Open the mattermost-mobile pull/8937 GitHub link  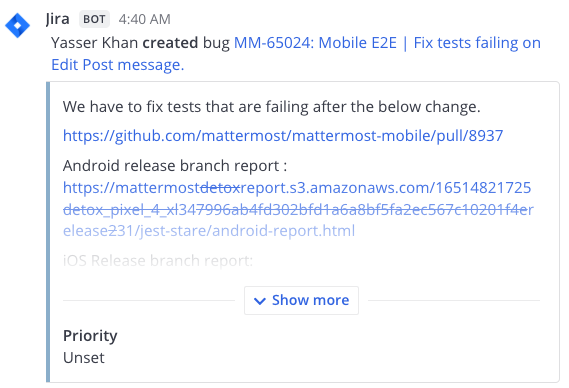click(283, 136)
